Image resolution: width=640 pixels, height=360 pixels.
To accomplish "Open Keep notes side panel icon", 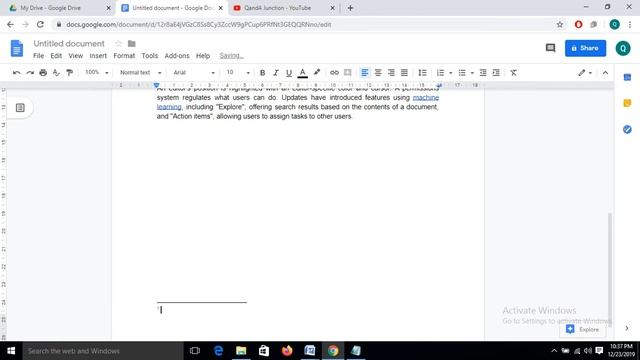I will (x=627, y=103).
